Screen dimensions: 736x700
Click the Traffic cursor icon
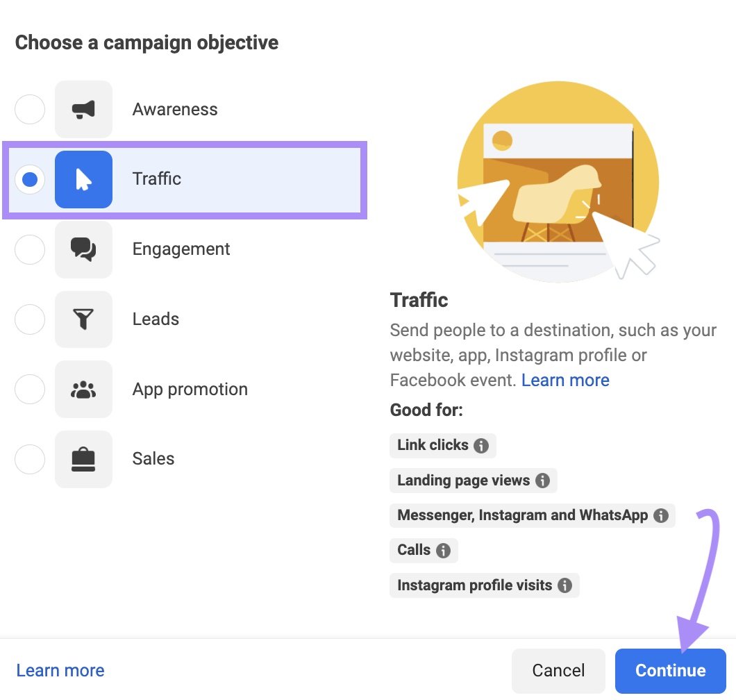[x=83, y=179]
